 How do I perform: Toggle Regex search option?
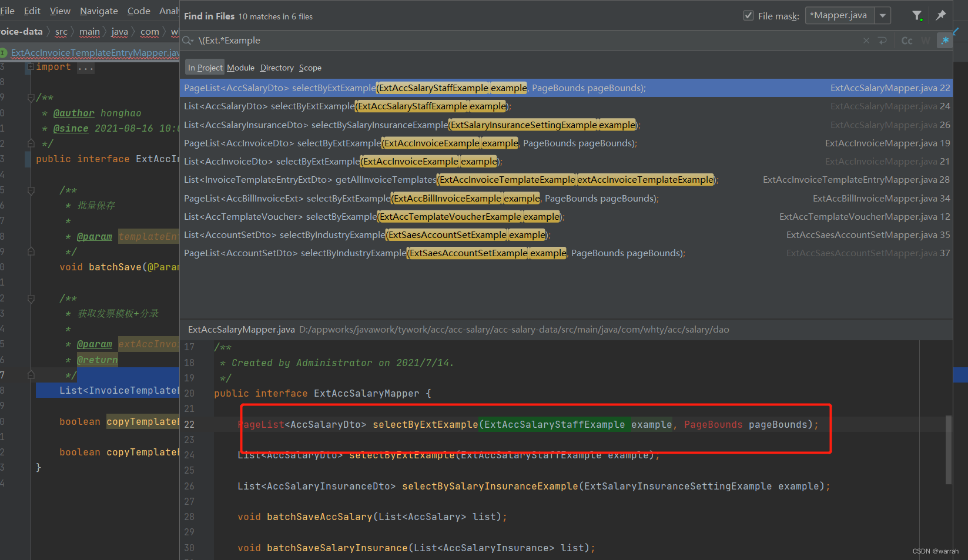[944, 41]
